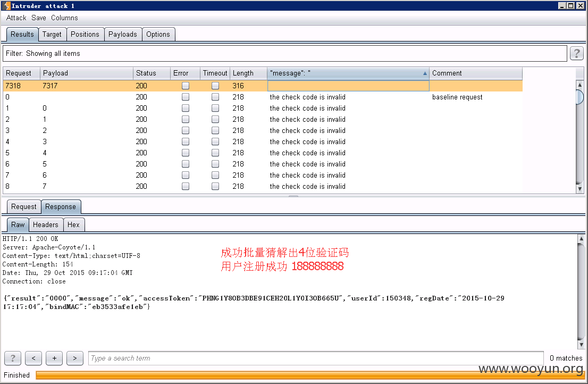Click the sort arrow in message column
The width and height of the screenshot is (588, 384).
click(x=425, y=73)
